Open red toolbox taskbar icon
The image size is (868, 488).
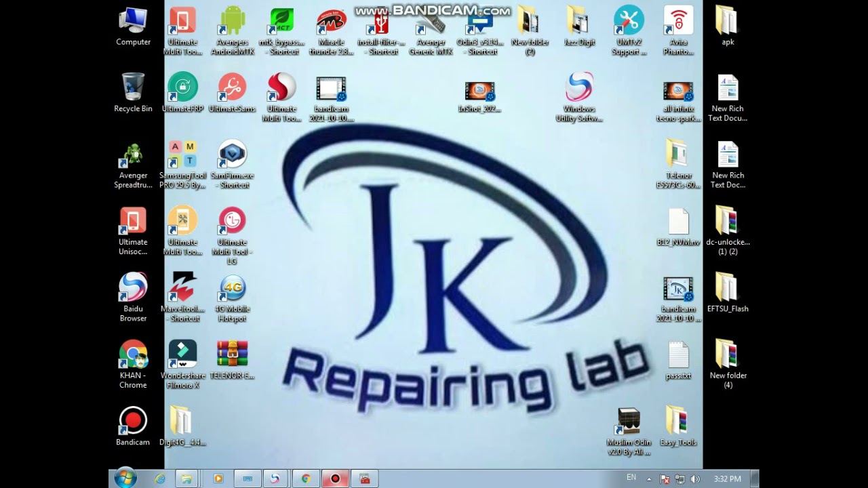pyautogui.click(x=365, y=479)
